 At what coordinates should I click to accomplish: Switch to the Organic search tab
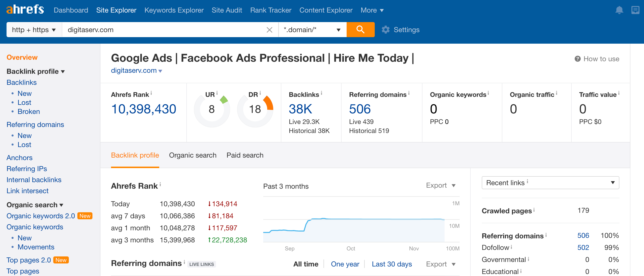coord(193,155)
